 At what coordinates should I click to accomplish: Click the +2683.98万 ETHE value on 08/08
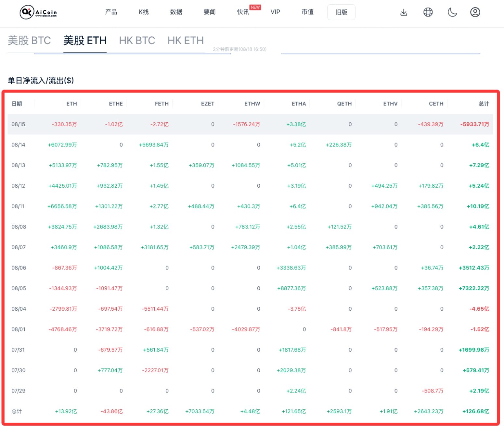(108, 226)
